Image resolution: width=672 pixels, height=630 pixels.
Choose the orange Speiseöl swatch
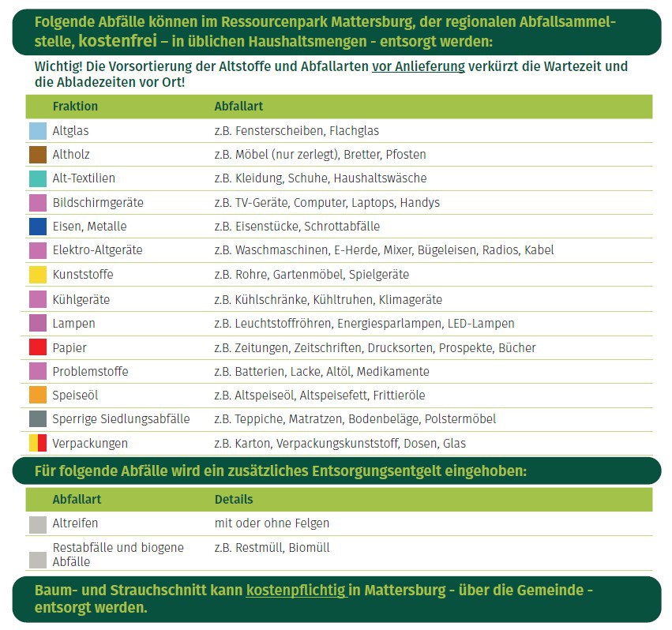38,396
